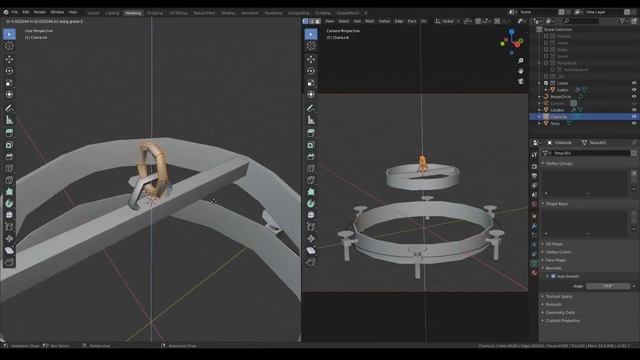640x360 pixels.
Task: Toggle the Auto Smooth checkbox
Action: tap(553, 276)
